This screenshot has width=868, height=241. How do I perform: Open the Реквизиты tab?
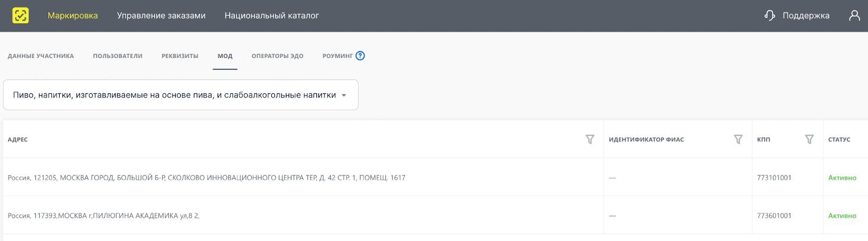(180, 56)
